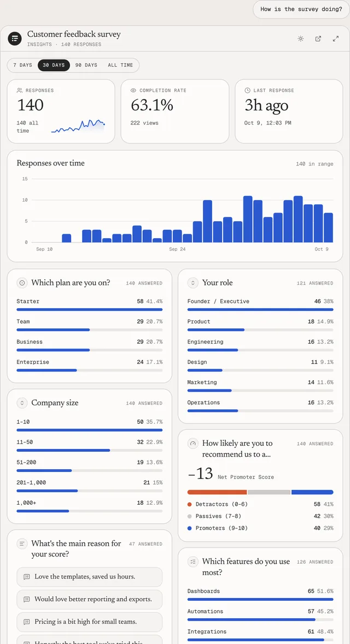The image size is (350, 644).
Task: Open the Last Response 3h ago card
Action: 289,111
